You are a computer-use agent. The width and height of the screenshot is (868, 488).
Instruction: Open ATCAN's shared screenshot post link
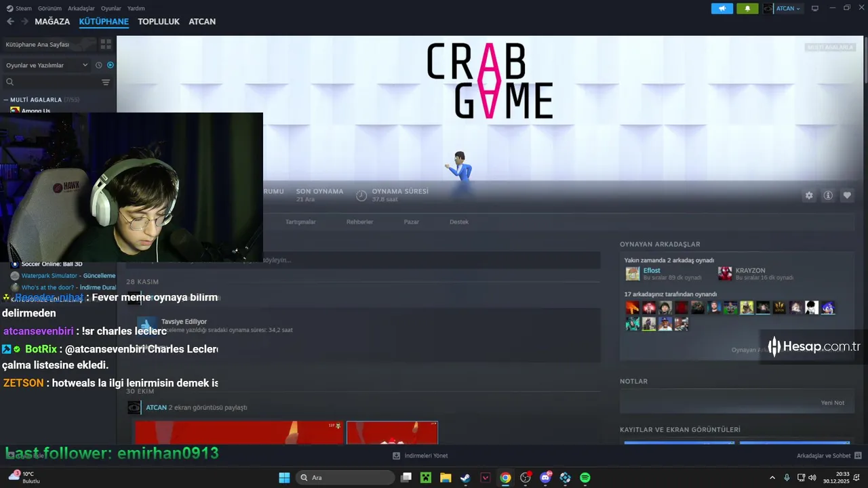[x=197, y=407]
